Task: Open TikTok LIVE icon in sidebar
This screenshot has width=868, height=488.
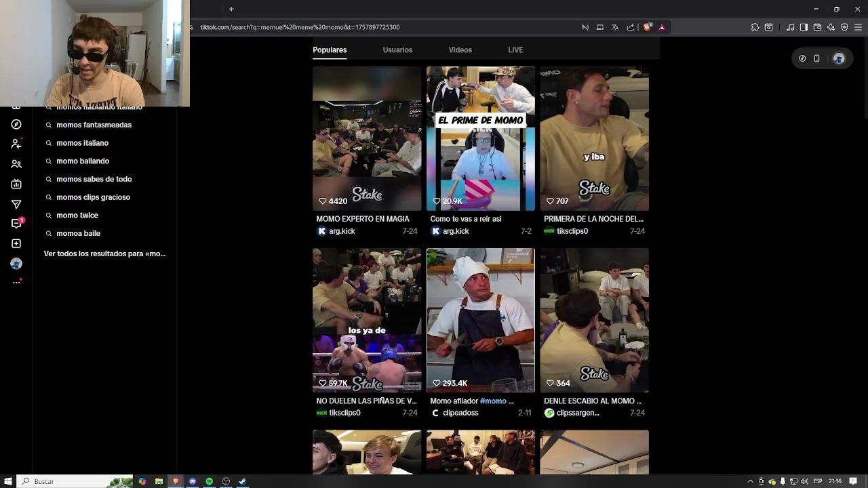Action: point(16,184)
